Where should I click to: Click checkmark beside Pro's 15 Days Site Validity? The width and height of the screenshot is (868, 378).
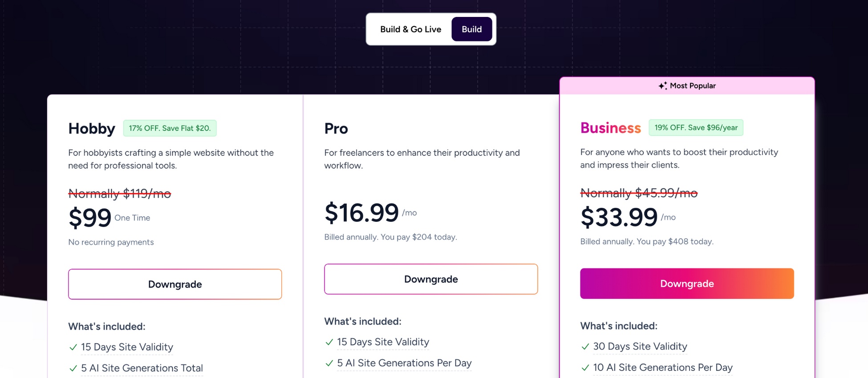coord(329,342)
